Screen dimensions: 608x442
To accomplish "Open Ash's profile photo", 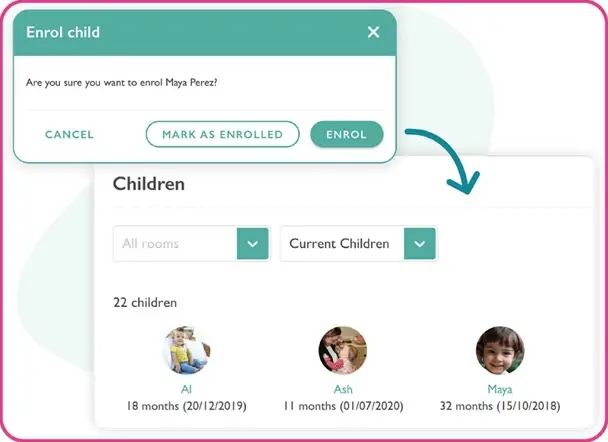I will [x=342, y=351].
